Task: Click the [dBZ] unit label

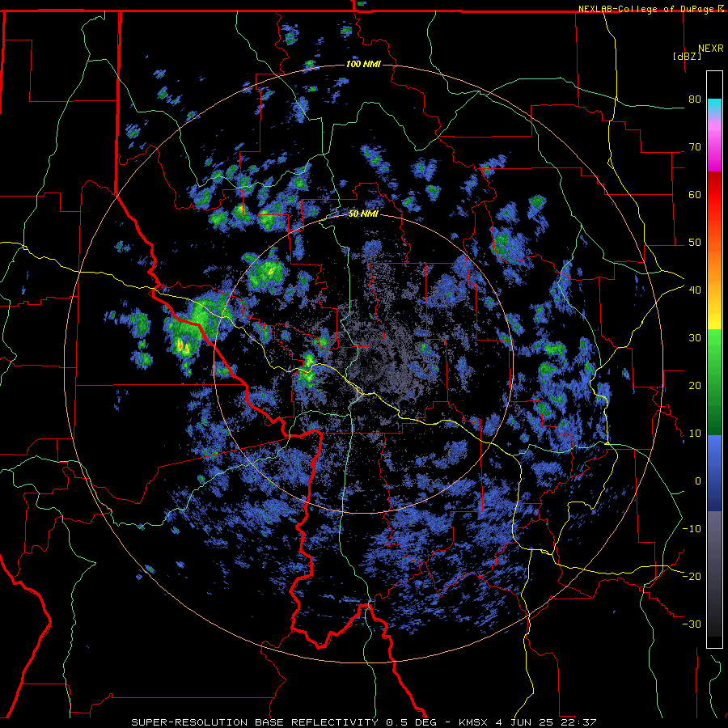Action: [687, 56]
